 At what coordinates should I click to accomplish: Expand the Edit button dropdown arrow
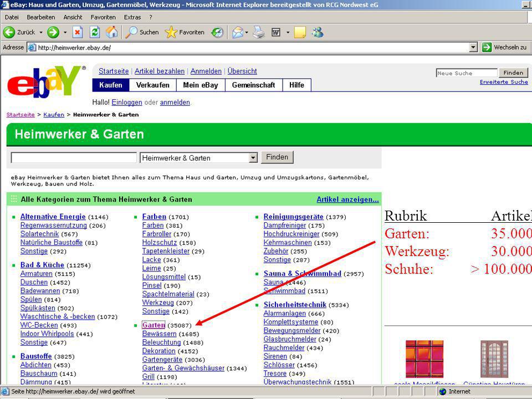coord(288,33)
